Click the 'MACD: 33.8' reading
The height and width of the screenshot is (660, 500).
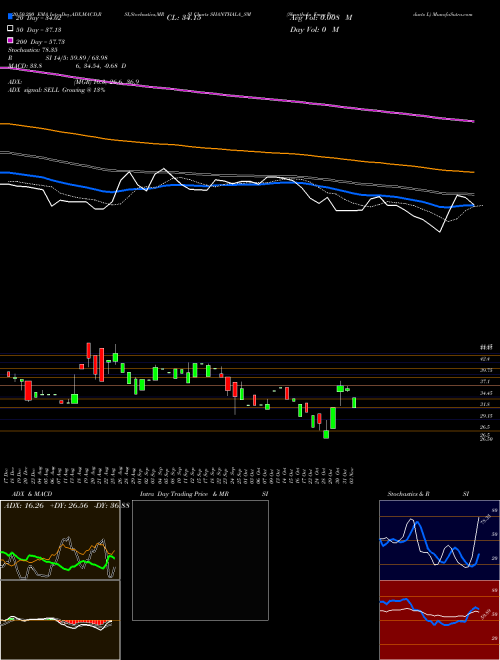click(25, 66)
